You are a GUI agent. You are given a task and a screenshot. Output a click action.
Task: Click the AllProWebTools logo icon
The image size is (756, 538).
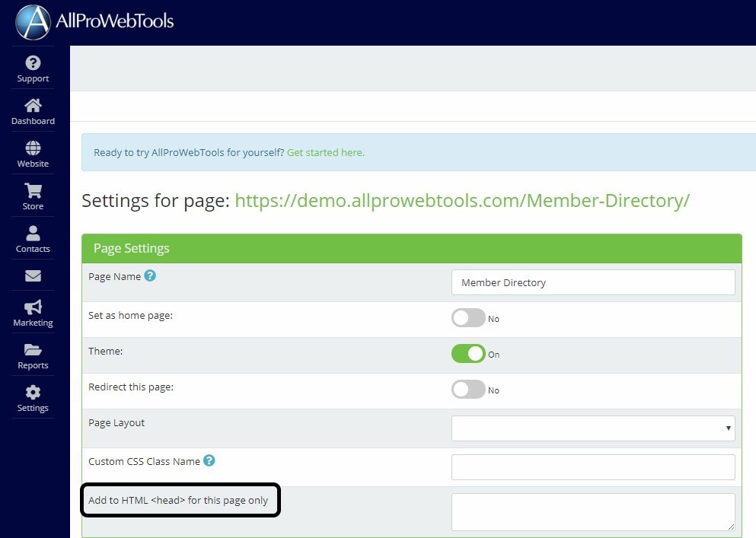[x=33, y=22]
